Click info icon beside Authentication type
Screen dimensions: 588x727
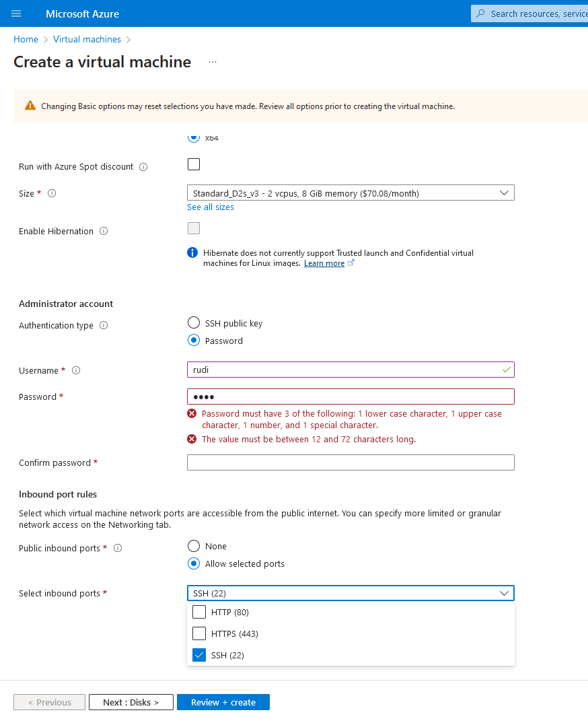tap(104, 326)
